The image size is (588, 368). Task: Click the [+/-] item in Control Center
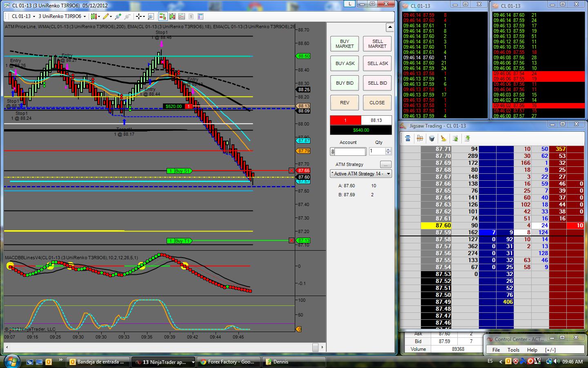click(x=550, y=350)
